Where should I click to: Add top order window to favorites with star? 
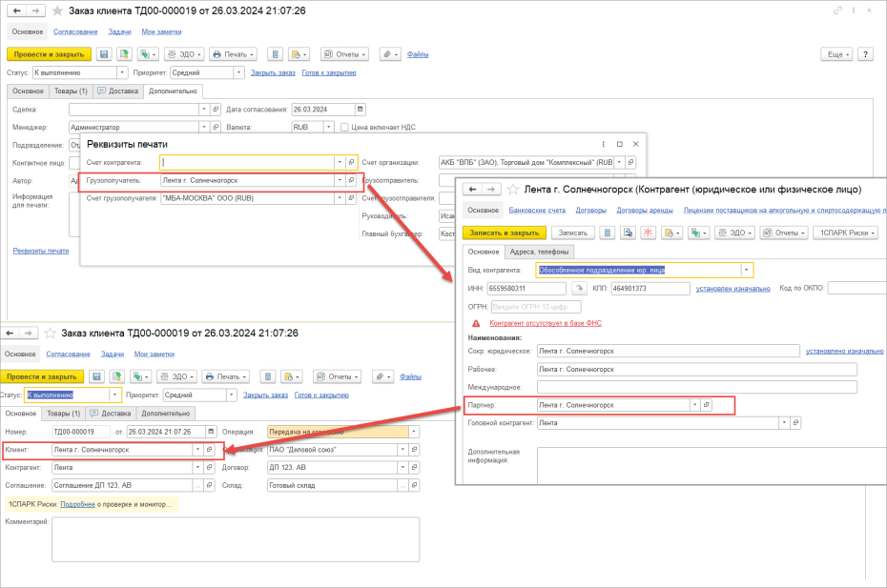[57, 10]
